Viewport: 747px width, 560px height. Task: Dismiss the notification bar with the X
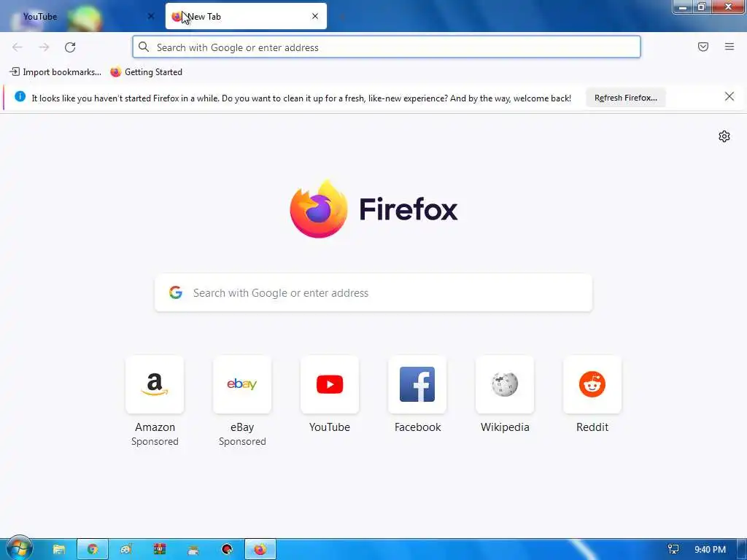coord(729,97)
